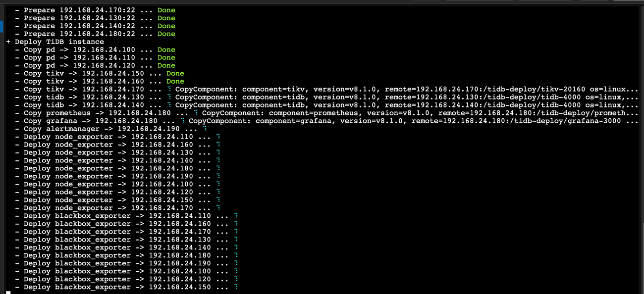Click Done status for Copy pd 192.168.24.120

pyautogui.click(x=166, y=65)
